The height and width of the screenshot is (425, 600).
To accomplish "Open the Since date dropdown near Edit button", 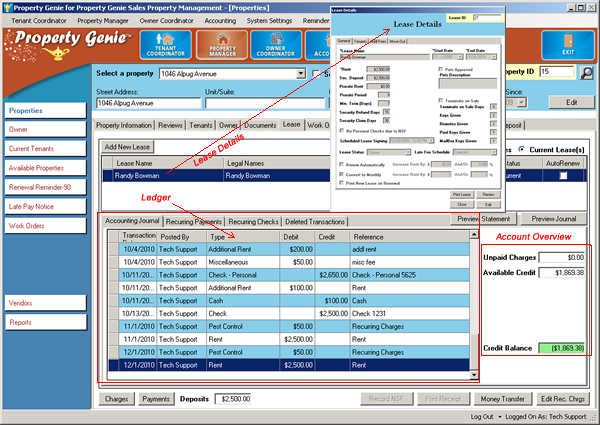I will 522,103.
